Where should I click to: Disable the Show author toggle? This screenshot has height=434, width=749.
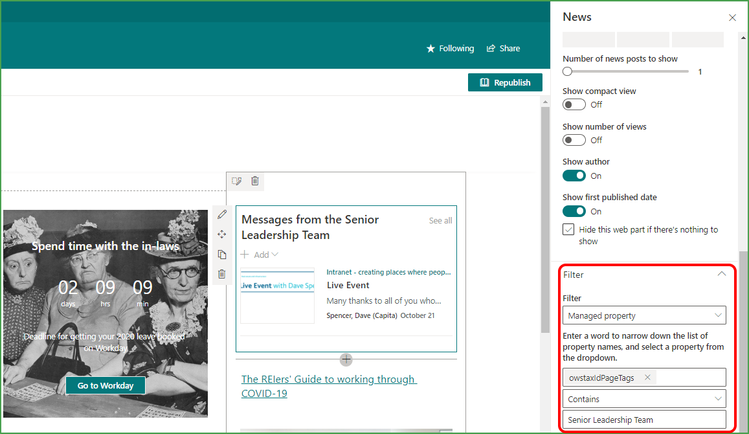click(574, 176)
